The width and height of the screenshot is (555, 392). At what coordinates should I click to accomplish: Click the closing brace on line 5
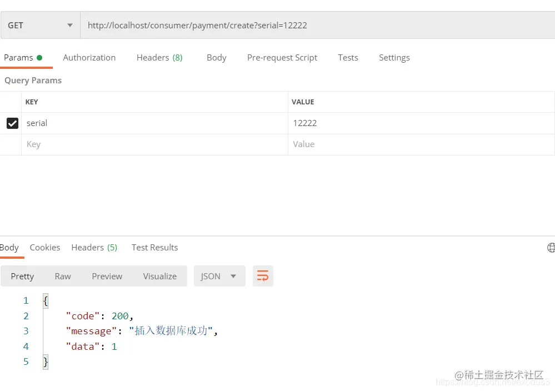(46, 362)
